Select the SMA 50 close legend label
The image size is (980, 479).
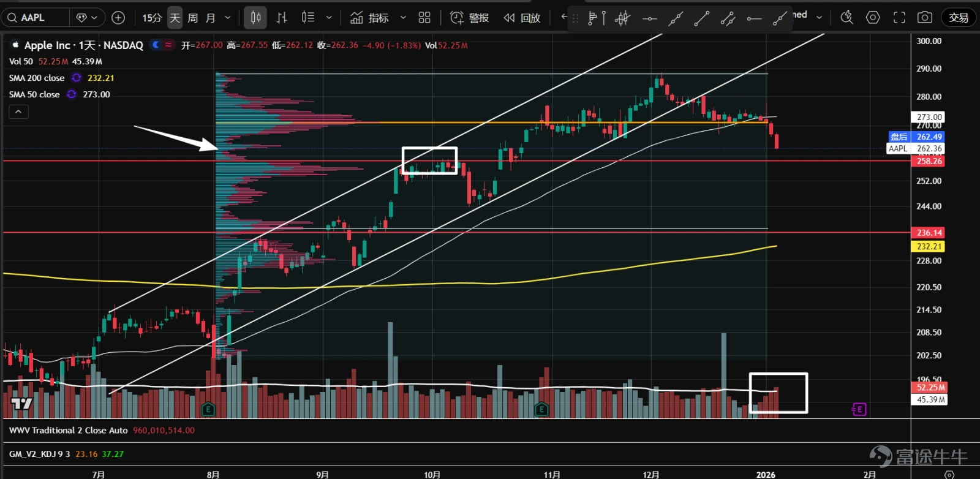click(x=34, y=94)
